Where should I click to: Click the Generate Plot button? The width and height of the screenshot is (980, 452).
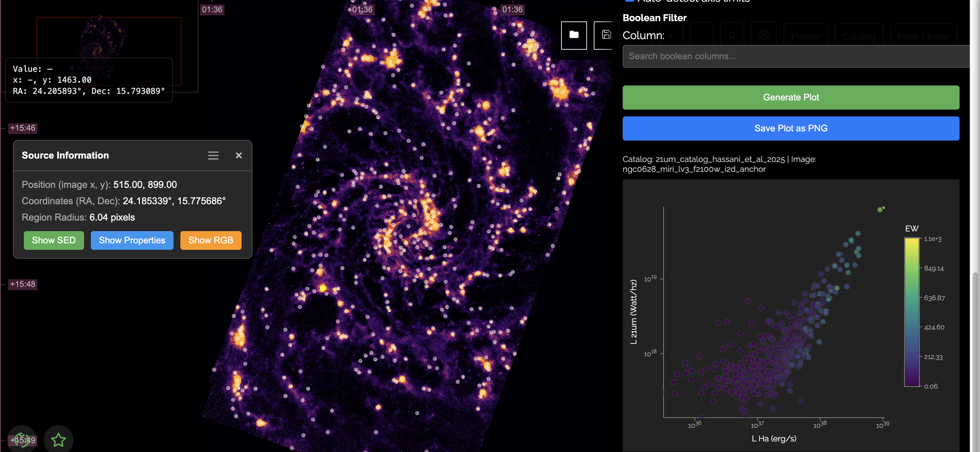click(x=790, y=97)
